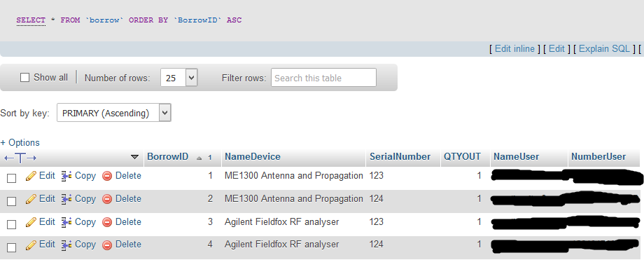Click the pencil Edit icon for BorrowID 4

[x=30, y=245]
